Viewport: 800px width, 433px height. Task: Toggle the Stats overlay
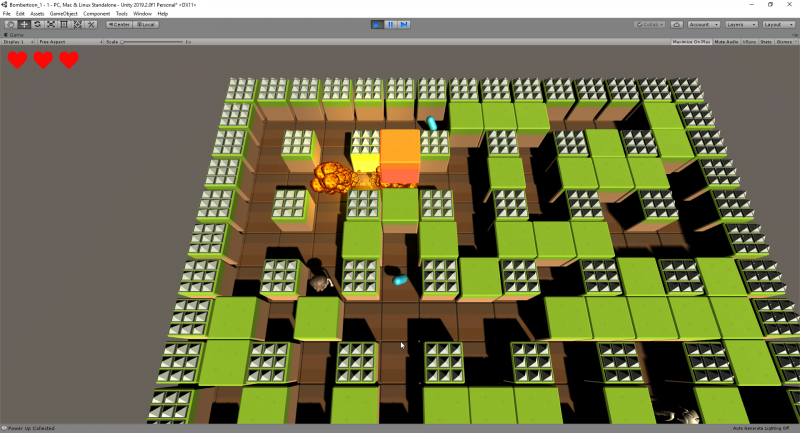click(766, 42)
